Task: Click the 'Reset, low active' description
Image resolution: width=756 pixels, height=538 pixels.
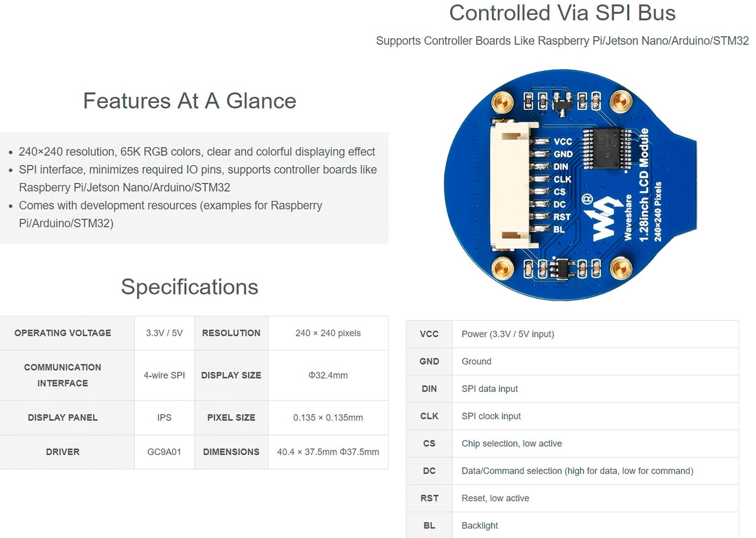Action: pyautogui.click(x=495, y=498)
